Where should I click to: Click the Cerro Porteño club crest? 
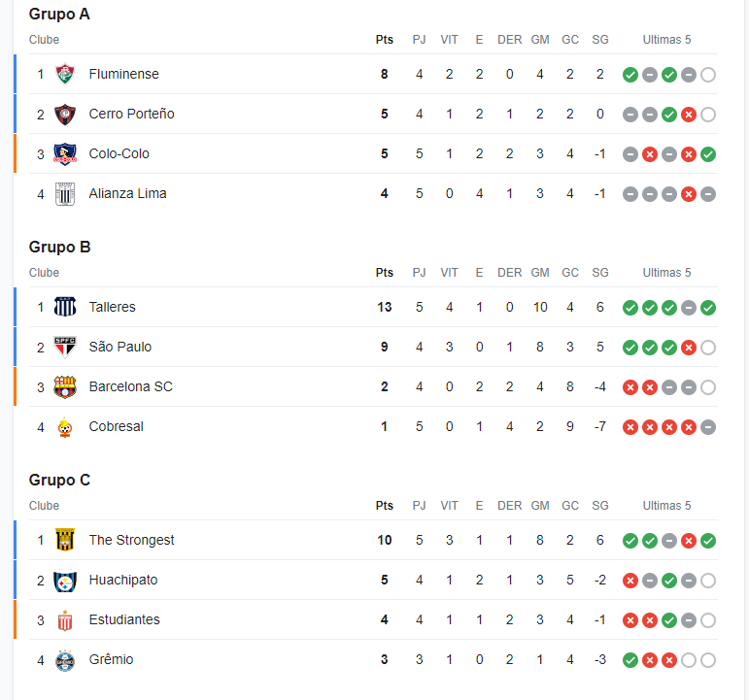(x=65, y=115)
